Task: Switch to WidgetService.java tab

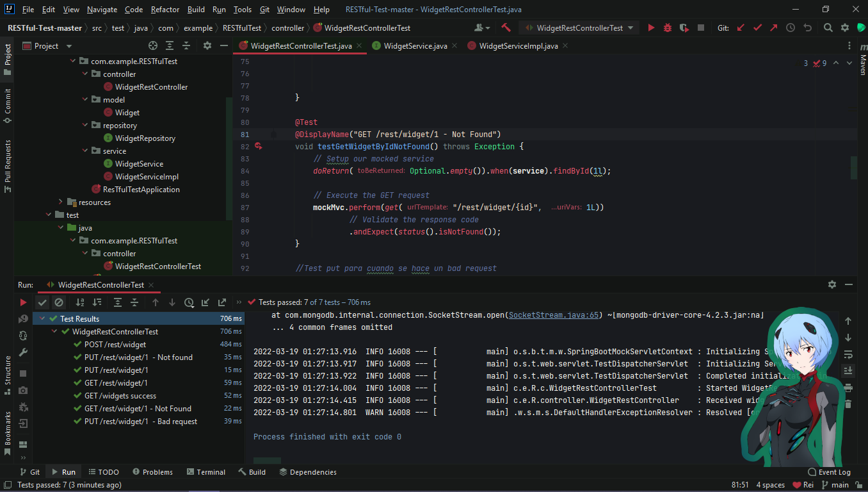Action: [x=415, y=45]
